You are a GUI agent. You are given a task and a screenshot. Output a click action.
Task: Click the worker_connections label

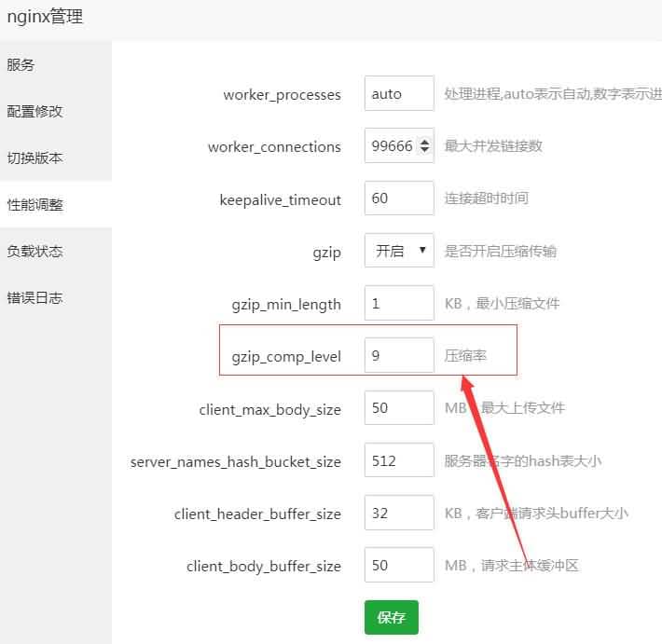[274, 147]
